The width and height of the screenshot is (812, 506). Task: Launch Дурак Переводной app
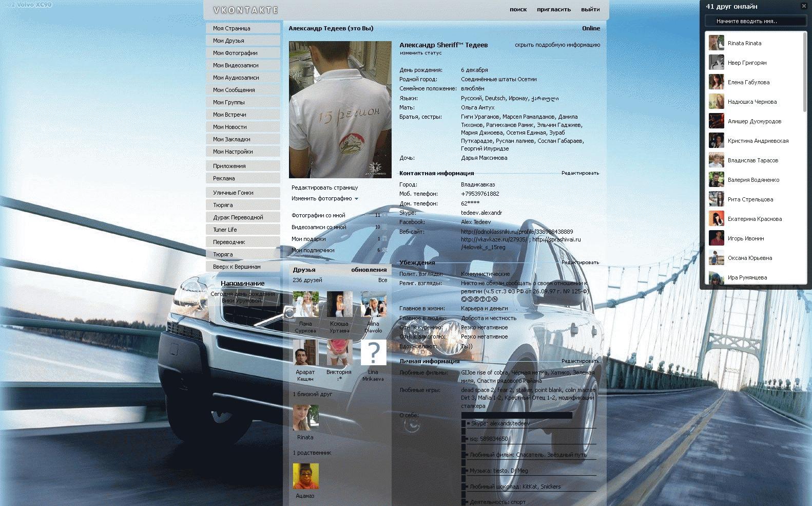[x=243, y=217]
